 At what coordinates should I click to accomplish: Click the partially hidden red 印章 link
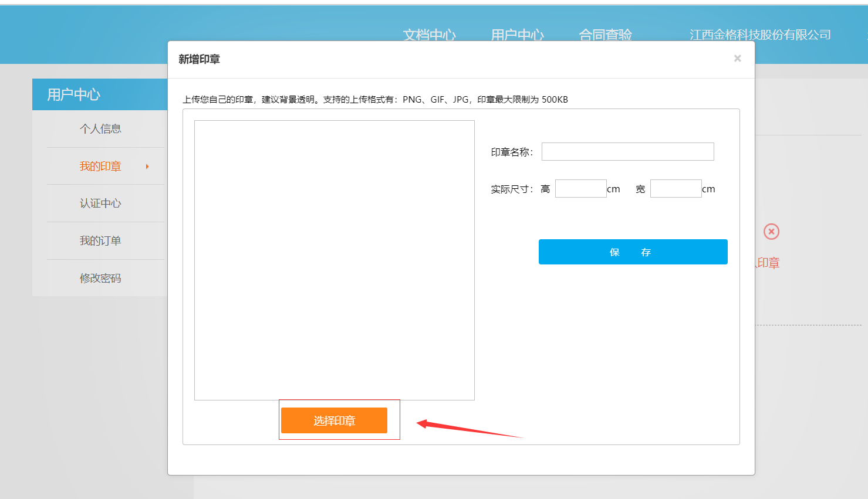[x=768, y=263]
